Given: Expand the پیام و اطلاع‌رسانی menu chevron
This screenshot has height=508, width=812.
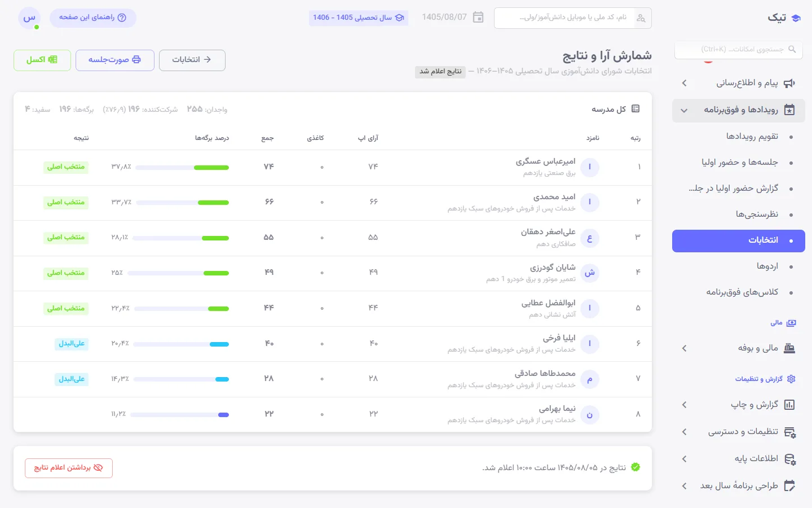Looking at the screenshot, I should [685, 84].
